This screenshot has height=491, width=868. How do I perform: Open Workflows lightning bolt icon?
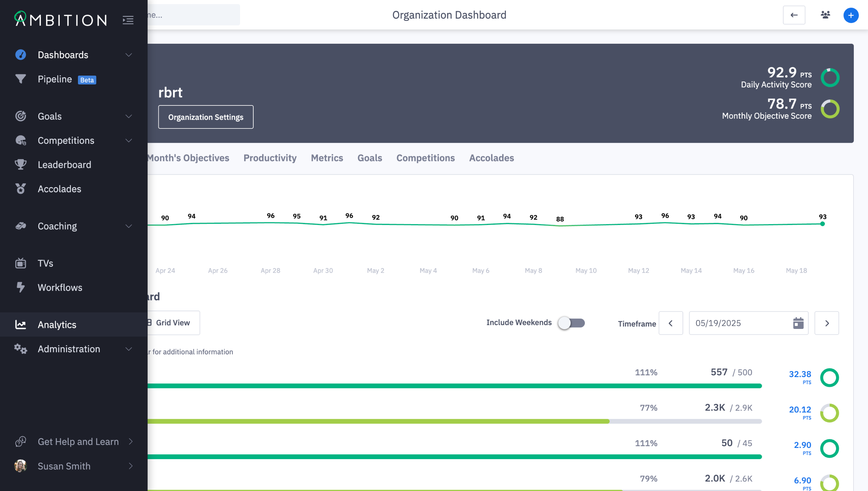click(21, 287)
